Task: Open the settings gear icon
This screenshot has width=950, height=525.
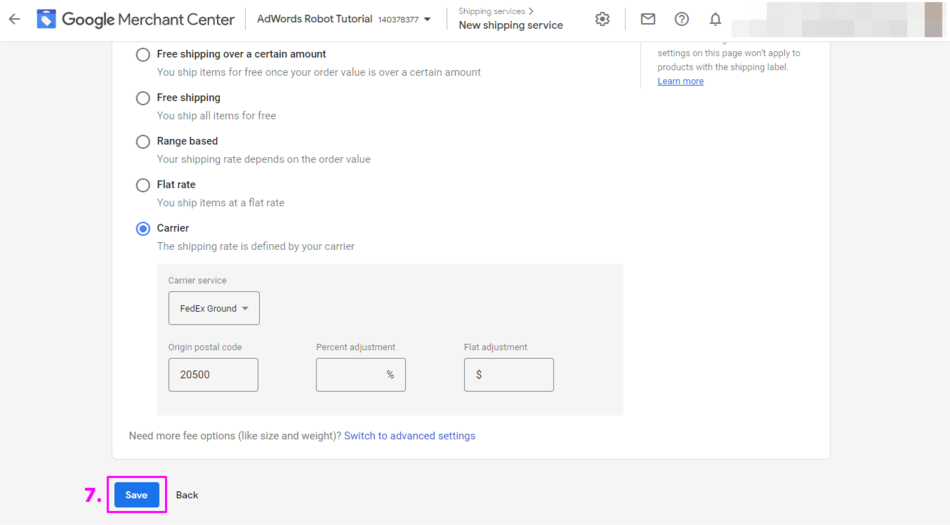Action: [x=602, y=19]
